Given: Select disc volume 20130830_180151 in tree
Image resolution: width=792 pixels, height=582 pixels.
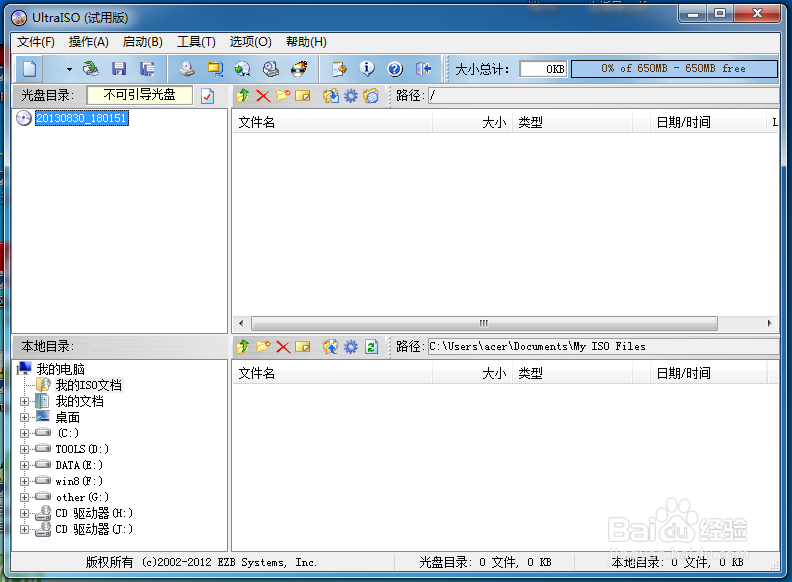Looking at the screenshot, I should [81, 118].
